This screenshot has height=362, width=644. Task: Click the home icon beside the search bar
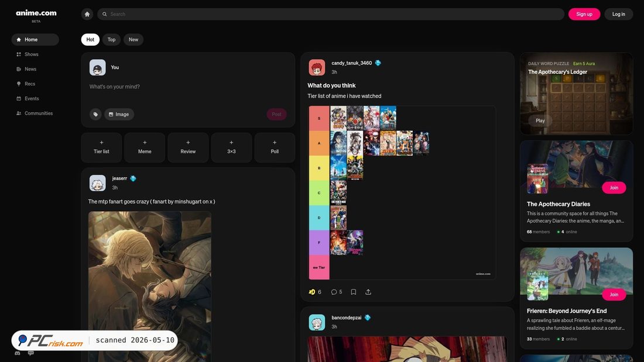[87, 14]
